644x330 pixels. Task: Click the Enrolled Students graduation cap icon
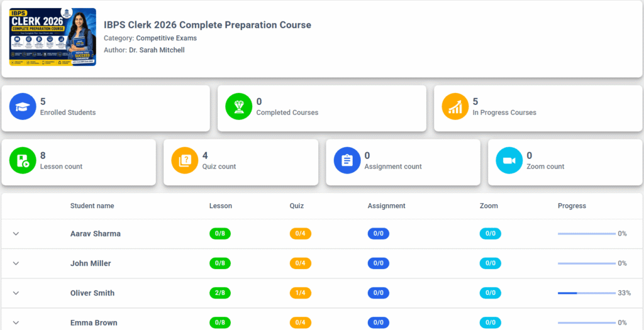pos(23,107)
